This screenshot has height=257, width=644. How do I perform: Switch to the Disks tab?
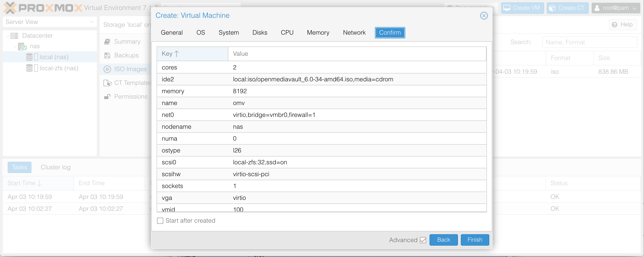(x=260, y=32)
